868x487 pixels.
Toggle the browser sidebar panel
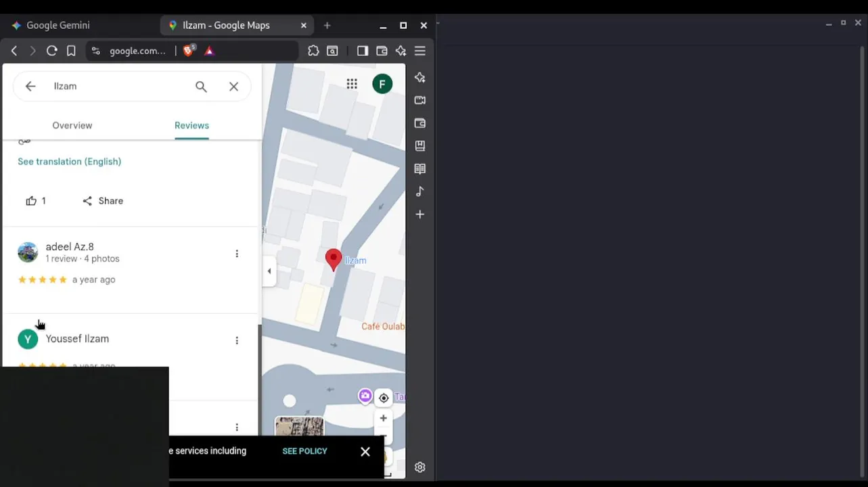pyautogui.click(x=363, y=51)
